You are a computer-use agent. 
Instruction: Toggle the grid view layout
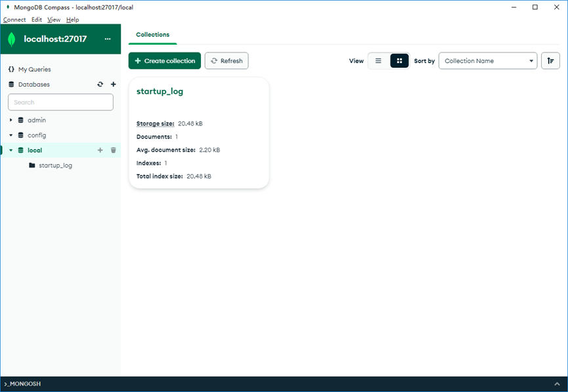(x=399, y=60)
